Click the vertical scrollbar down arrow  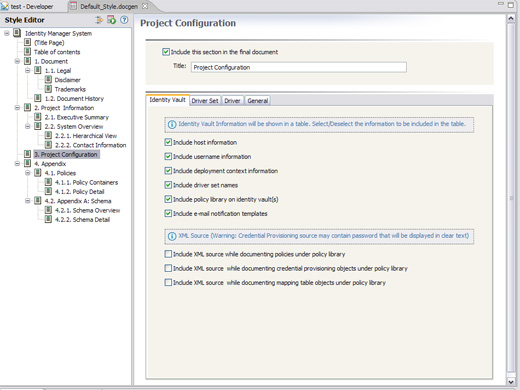click(511, 382)
